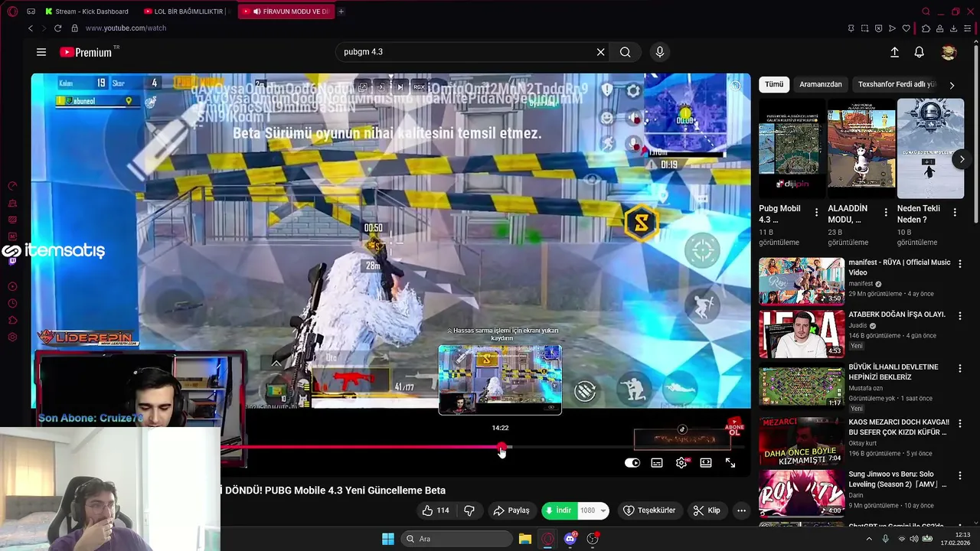Open options for ATABERK DOĞAN video
This screenshot has width=980, height=551.
[x=960, y=316]
